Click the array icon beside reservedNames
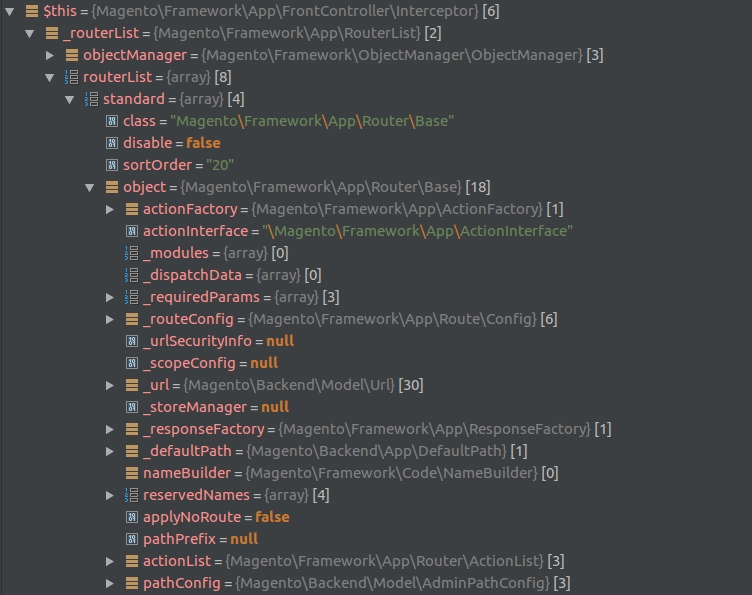752x595 pixels. click(131, 495)
